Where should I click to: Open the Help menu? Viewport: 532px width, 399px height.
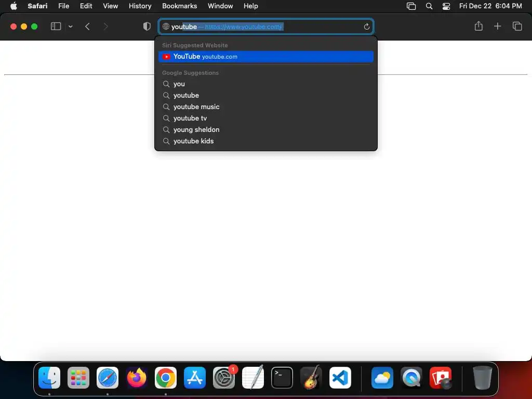251,6
